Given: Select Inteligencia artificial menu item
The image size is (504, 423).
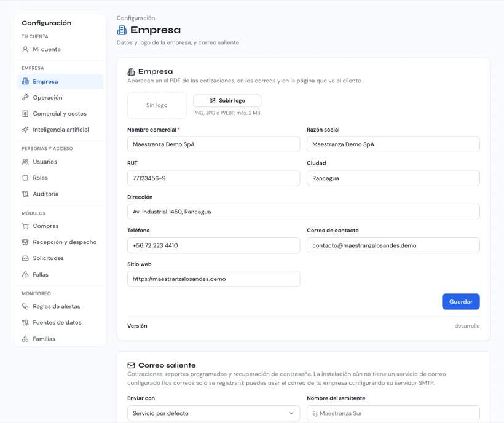Looking at the screenshot, I should pos(60,130).
